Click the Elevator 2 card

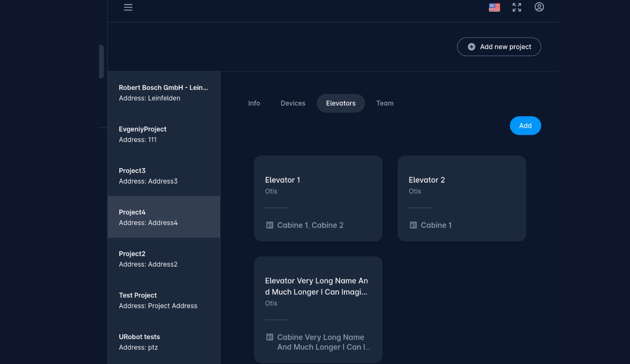point(461,198)
